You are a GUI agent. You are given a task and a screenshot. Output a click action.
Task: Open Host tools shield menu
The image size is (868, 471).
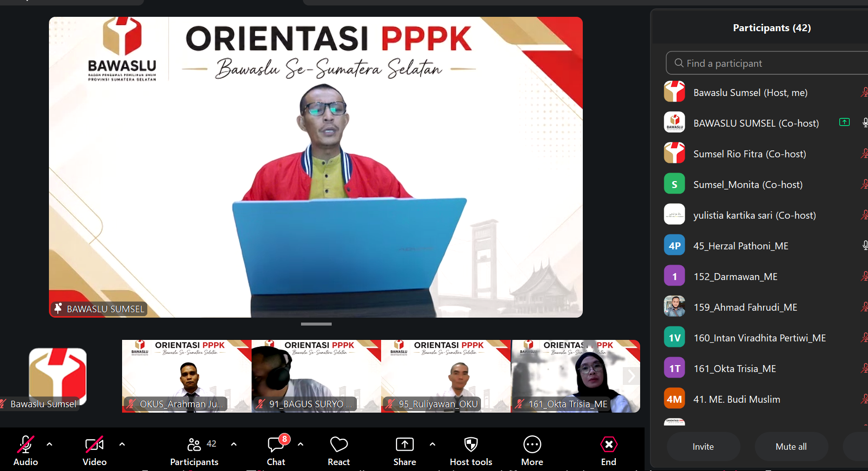[x=471, y=450]
